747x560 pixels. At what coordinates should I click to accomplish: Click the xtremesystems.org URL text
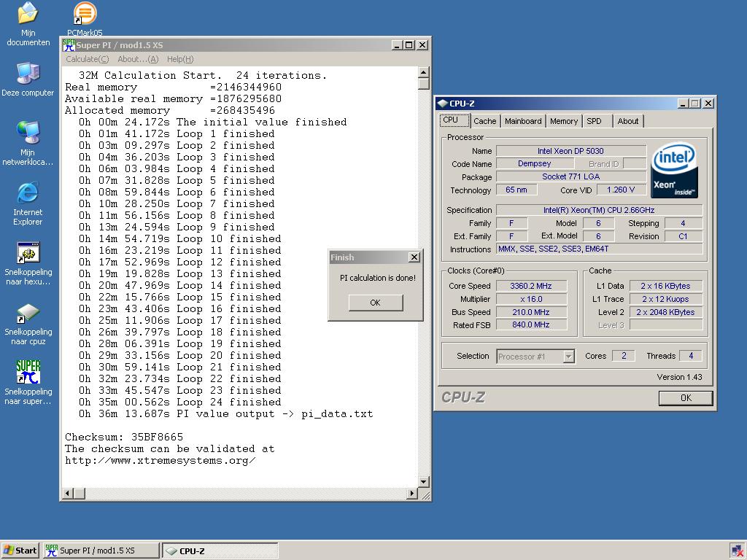[160, 461]
